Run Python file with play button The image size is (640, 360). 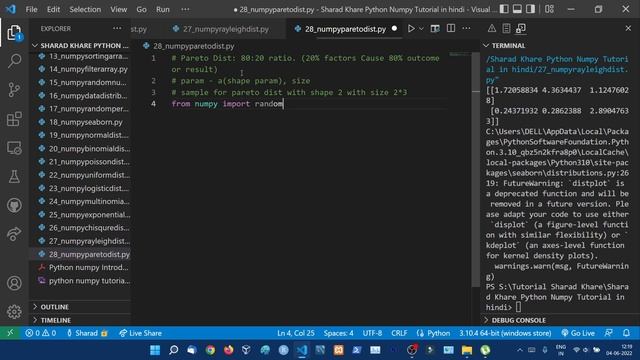(411, 29)
